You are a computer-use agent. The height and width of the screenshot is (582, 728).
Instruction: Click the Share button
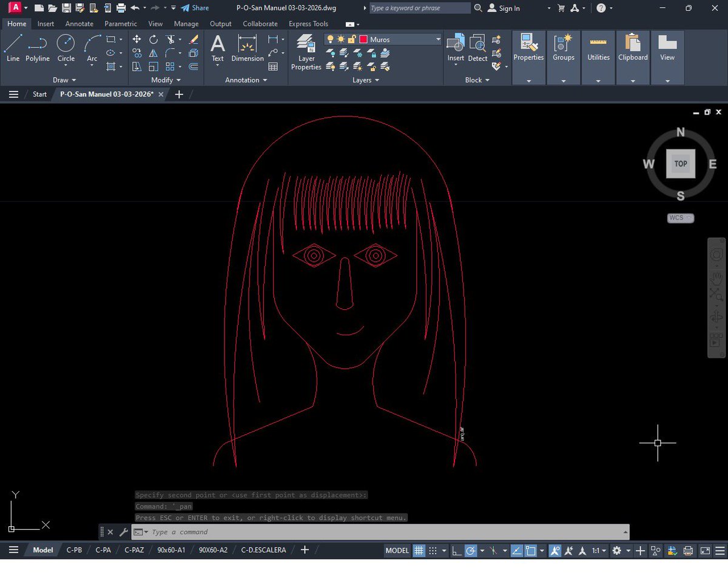pyautogui.click(x=195, y=8)
